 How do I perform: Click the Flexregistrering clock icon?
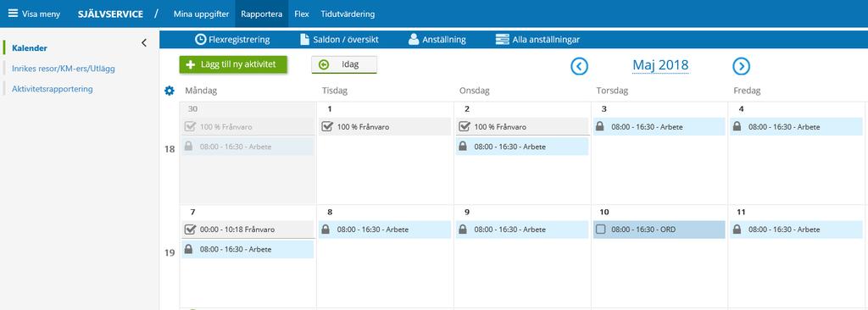[x=200, y=39]
